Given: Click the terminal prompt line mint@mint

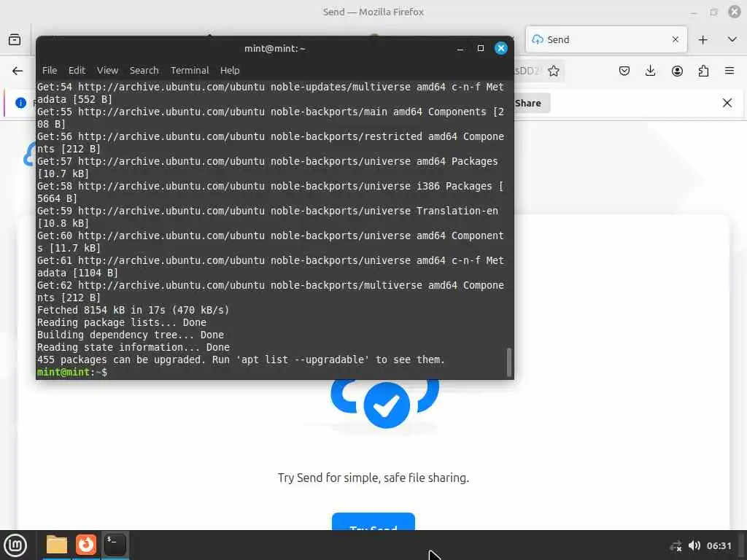Looking at the screenshot, I should tap(72, 373).
